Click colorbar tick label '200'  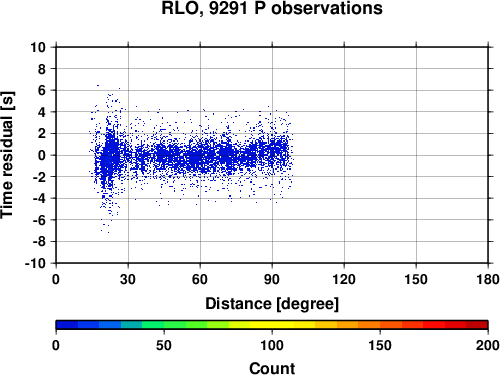pyautogui.click(x=487, y=345)
